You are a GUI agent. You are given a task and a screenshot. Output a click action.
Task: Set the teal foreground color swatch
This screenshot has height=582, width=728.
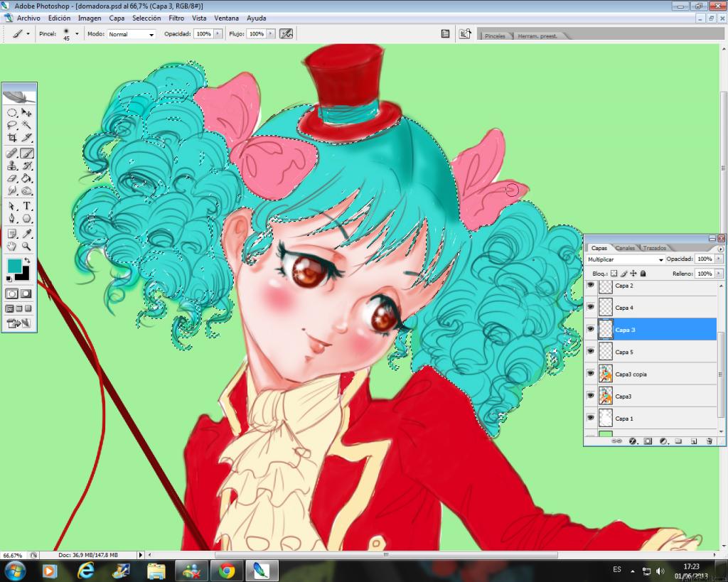(13, 264)
